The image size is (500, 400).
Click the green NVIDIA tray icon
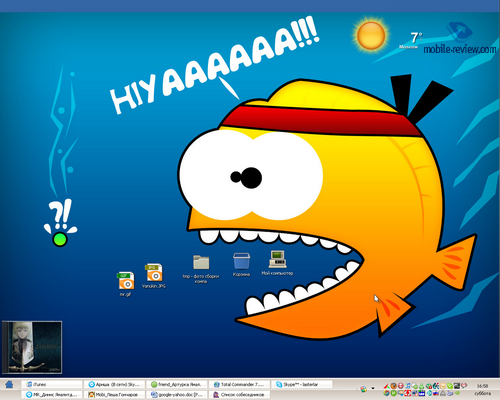click(457, 393)
